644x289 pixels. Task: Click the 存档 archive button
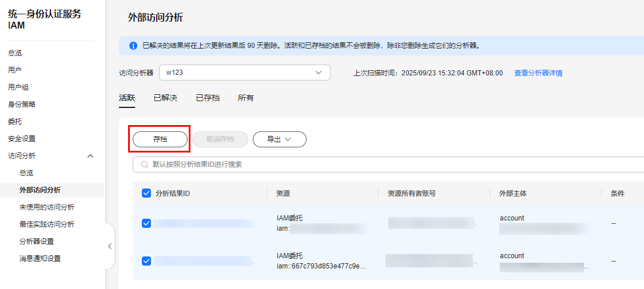point(160,139)
